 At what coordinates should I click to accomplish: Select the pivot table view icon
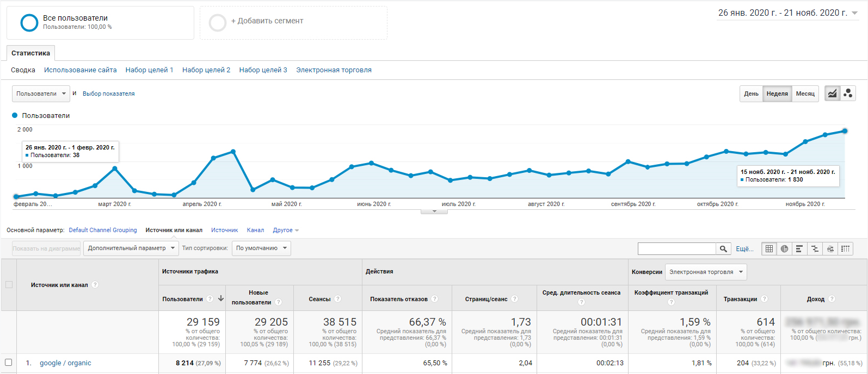pyautogui.click(x=845, y=248)
